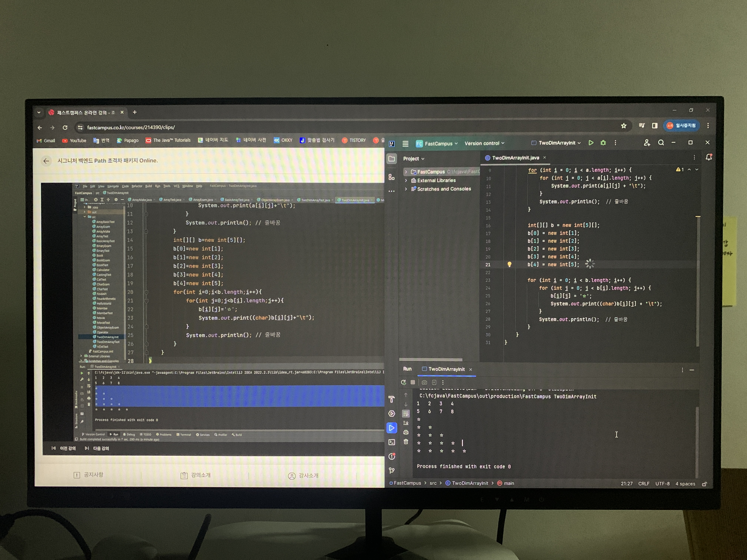Rerun TwoDimArrayInit in the Run panel
The image size is (747, 560).
(403, 382)
